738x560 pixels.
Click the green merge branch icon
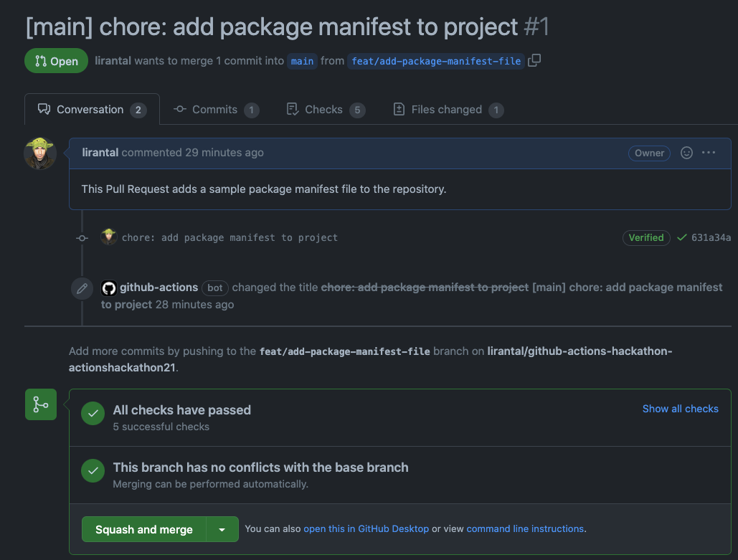click(41, 404)
